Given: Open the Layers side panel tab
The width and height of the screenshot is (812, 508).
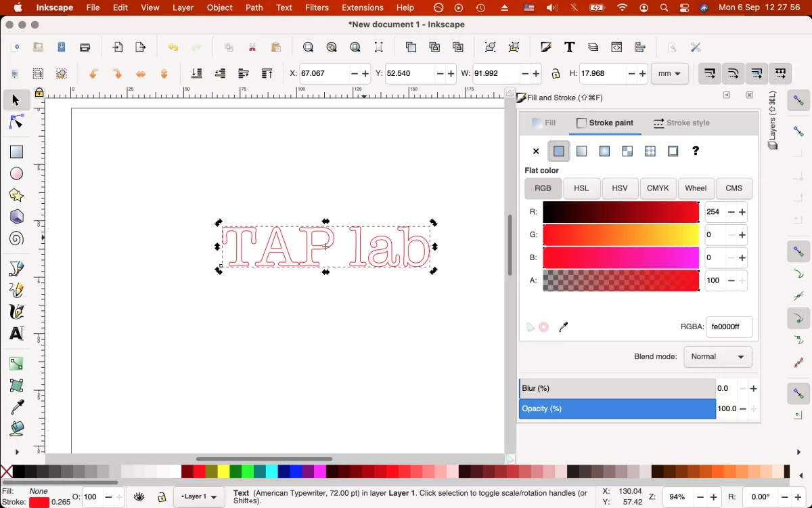Looking at the screenshot, I should pos(773,121).
